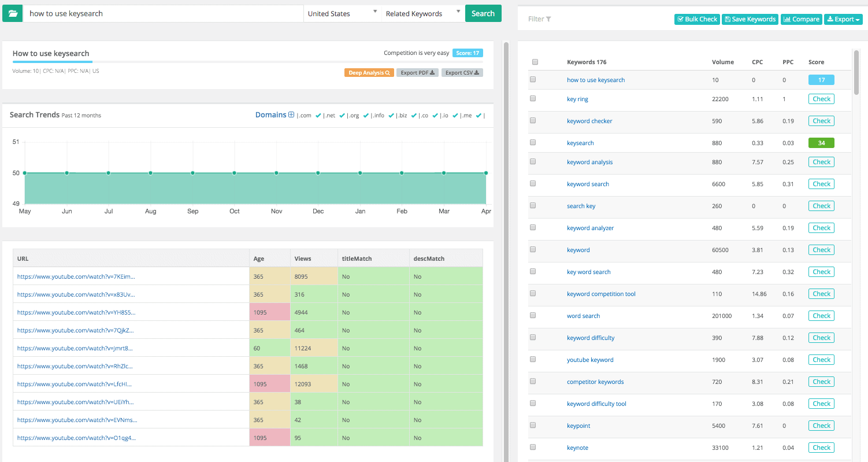Click Check for 'key ring'

point(821,99)
